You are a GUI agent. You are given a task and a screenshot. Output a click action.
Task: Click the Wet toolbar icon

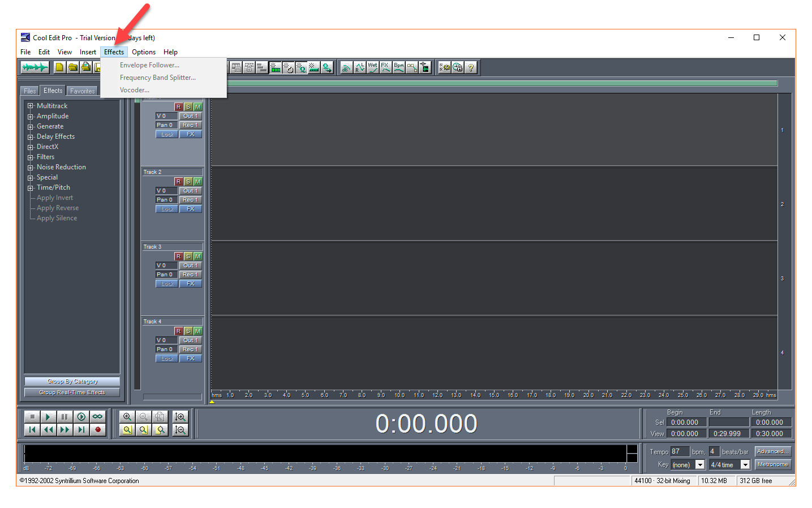click(x=372, y=67)
